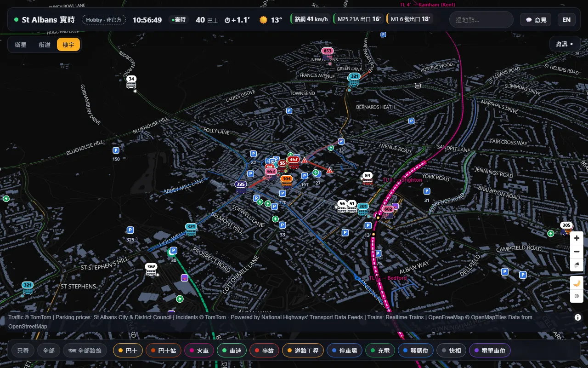Screen dimensions: 588x368
Task: Open parking marker labelled 325
Action: (x=130, y=230)
